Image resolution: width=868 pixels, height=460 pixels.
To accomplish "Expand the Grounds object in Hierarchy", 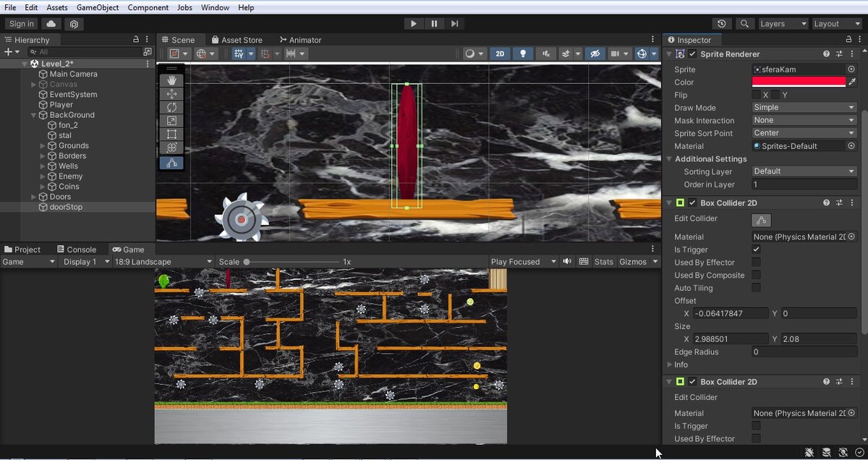I will coord(43,145).
